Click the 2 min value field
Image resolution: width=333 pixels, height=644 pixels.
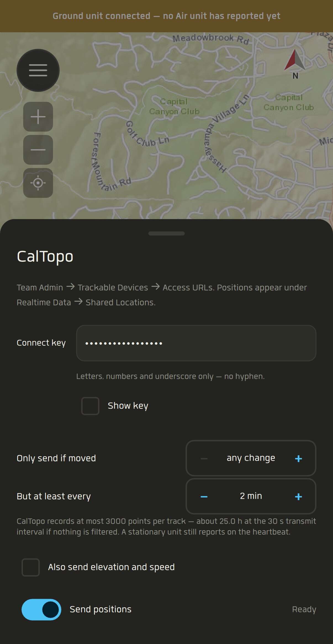click(251, 496)
